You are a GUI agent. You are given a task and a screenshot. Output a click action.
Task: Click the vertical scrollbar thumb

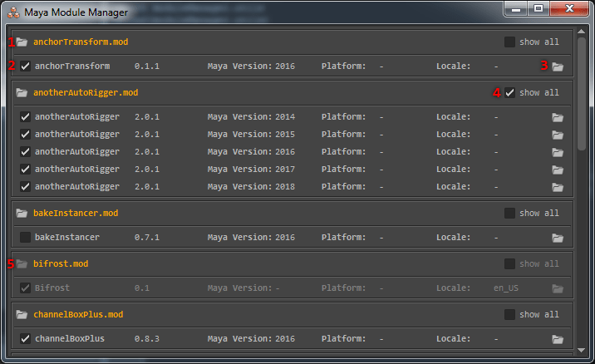(x=582, y=94)
